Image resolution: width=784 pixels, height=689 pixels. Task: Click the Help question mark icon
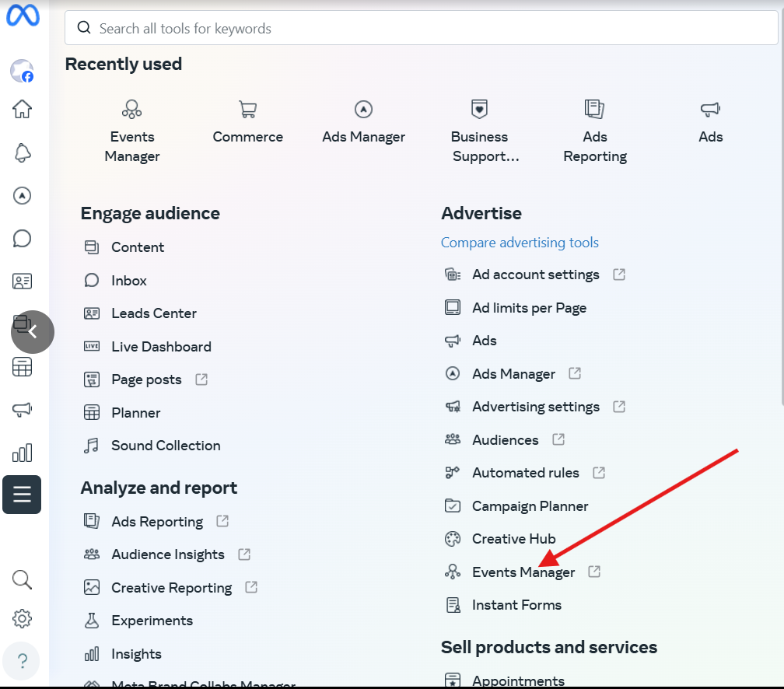coord(22,661)
